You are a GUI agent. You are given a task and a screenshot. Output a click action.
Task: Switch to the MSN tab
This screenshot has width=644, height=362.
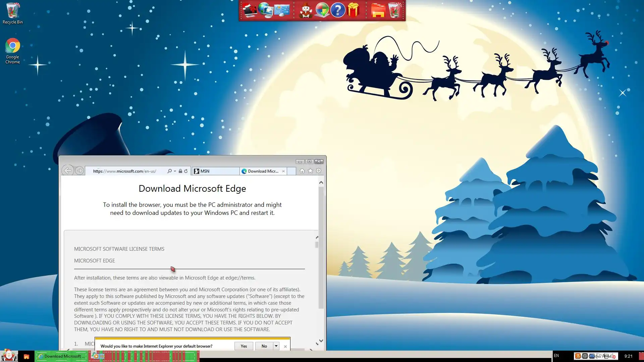click(x=215, y=171)
